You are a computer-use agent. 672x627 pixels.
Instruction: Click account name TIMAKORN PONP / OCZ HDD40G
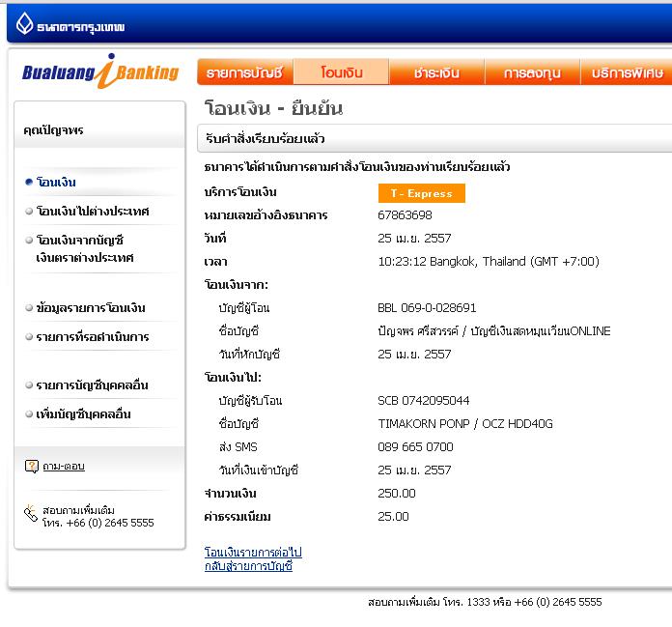pyautogui.click(x=465, y=424)
